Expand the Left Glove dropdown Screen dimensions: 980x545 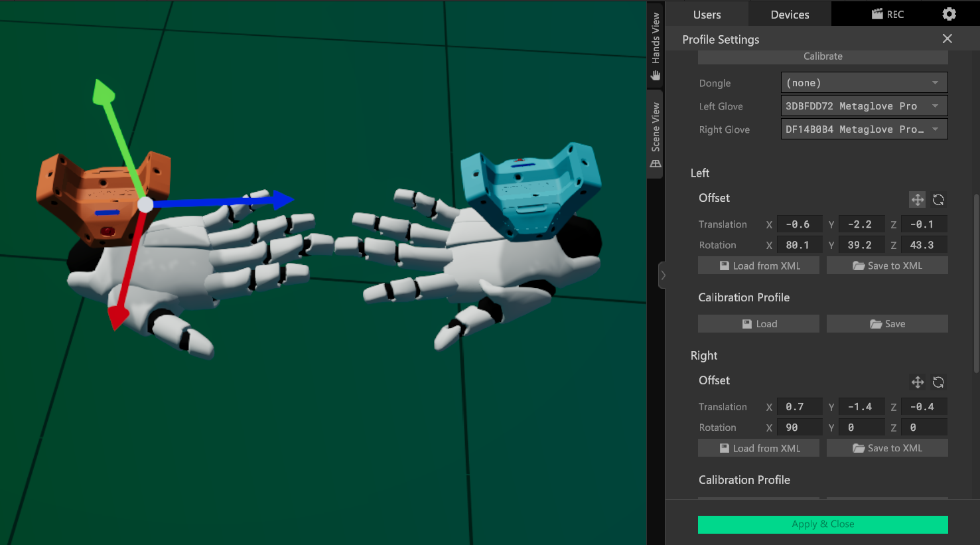[864, 106]
